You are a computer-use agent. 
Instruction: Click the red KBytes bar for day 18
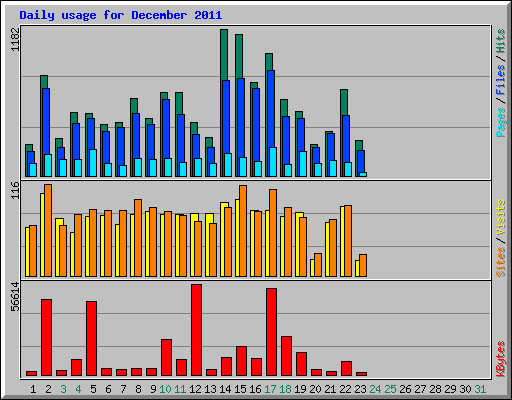pos(286,356)
